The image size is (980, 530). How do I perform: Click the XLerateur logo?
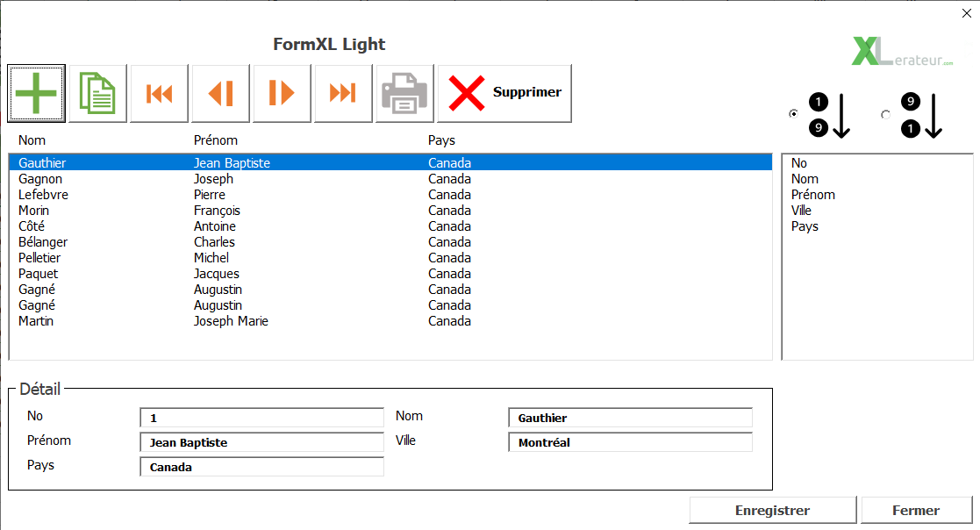click(x=902, y=52)
